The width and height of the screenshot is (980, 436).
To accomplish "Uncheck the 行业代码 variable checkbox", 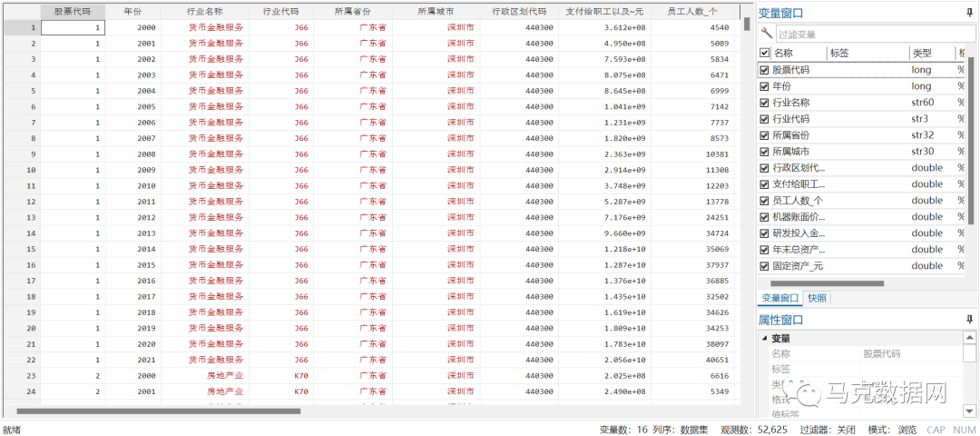I will 764,119.
